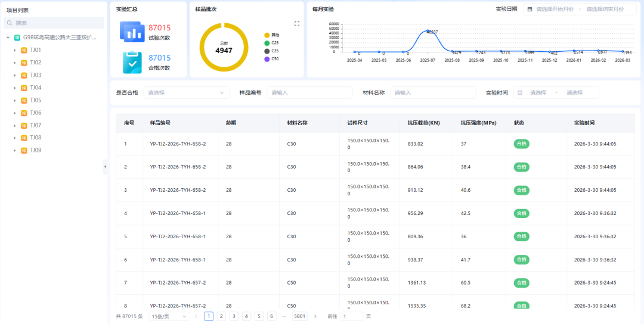Open the 是否合格 dropdown
The image size is (644, 324).
coord(186,93)
